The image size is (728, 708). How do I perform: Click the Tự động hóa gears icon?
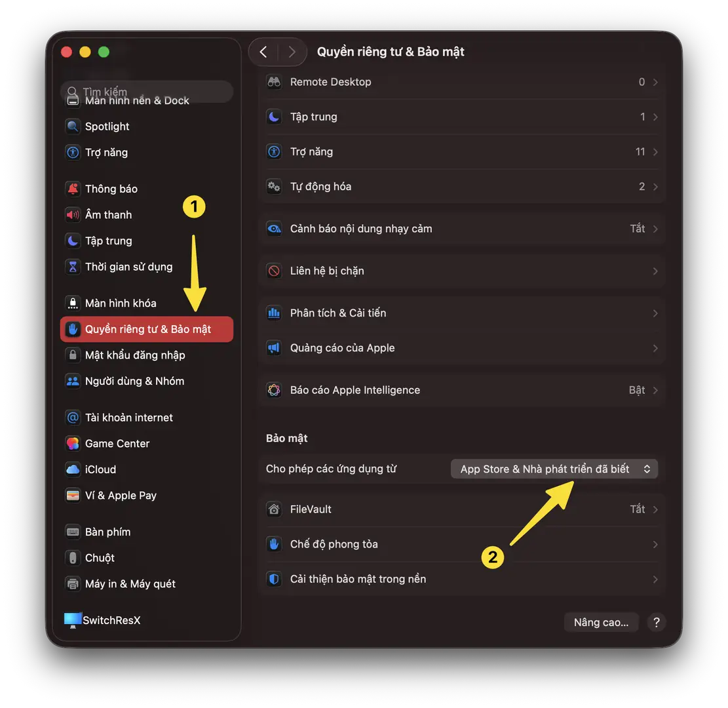[274, 186]
